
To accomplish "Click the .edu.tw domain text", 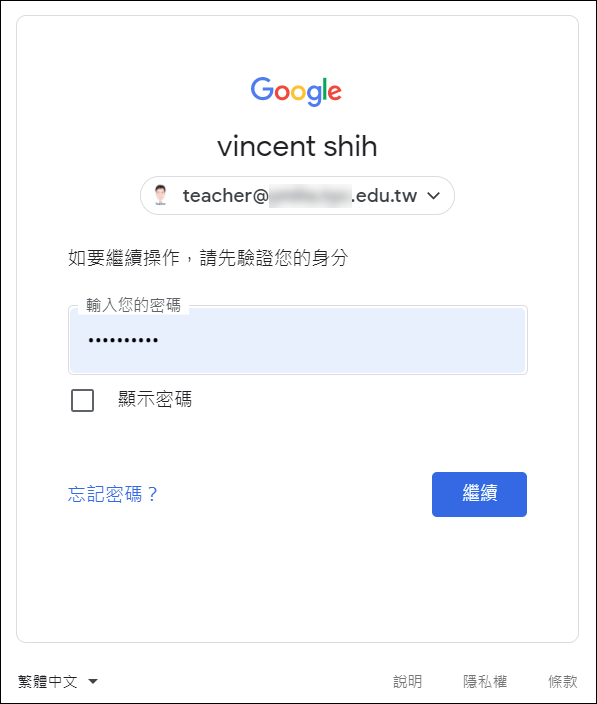I will click(384, 196).
